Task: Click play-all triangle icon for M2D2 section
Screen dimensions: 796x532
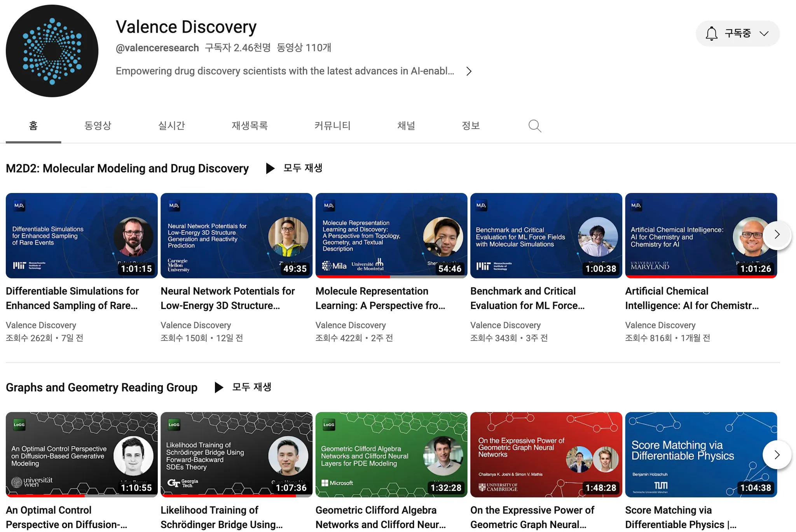Action: coord(270,168)
